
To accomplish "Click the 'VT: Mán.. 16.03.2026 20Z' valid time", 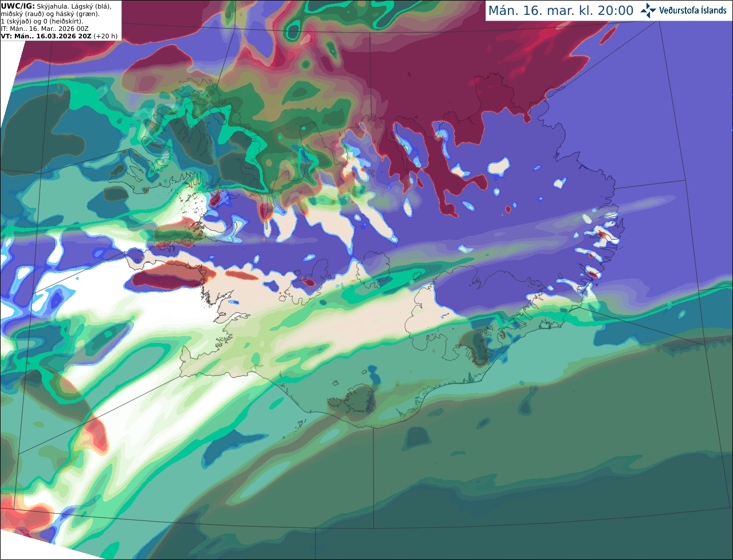I will (x=46, y=36).
